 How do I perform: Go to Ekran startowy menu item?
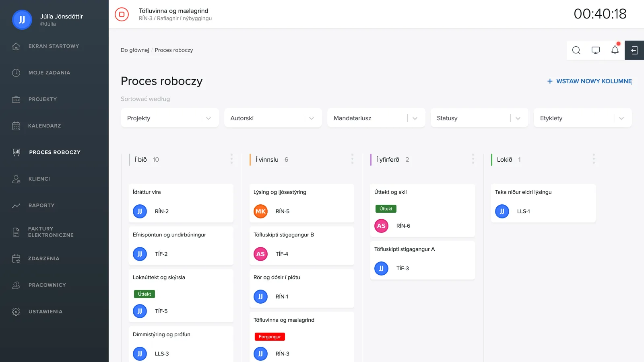tap(54, 46)
